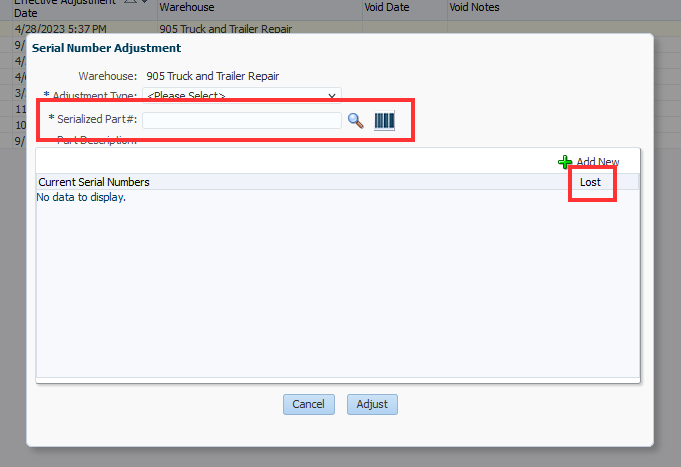Click the barcode scan icon
This screenshot has width=681, height=467.
(384, 121)
